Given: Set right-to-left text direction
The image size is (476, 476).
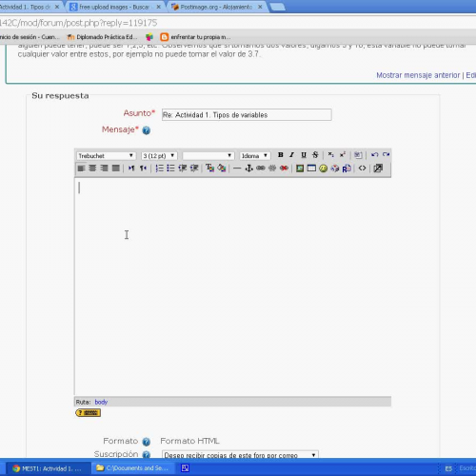Looking at the screenshot, I should point(143,169).
